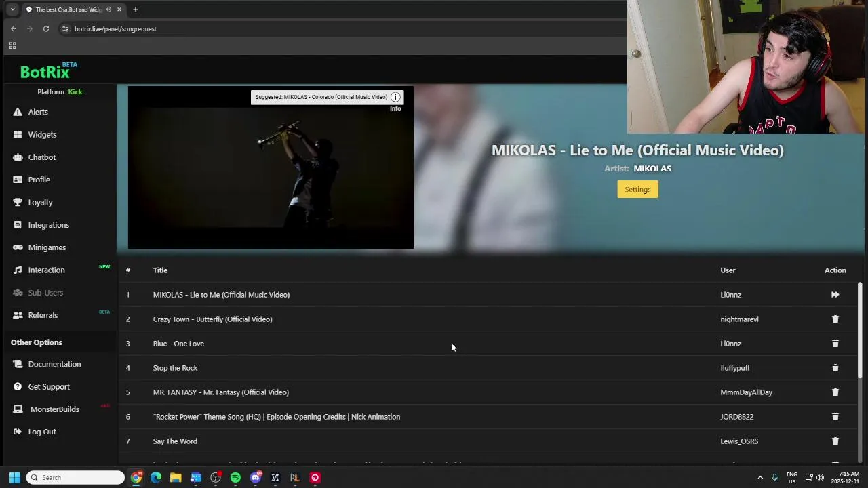Open the Widgets menu item
868x488 pixels.
[x=42, y=134]
